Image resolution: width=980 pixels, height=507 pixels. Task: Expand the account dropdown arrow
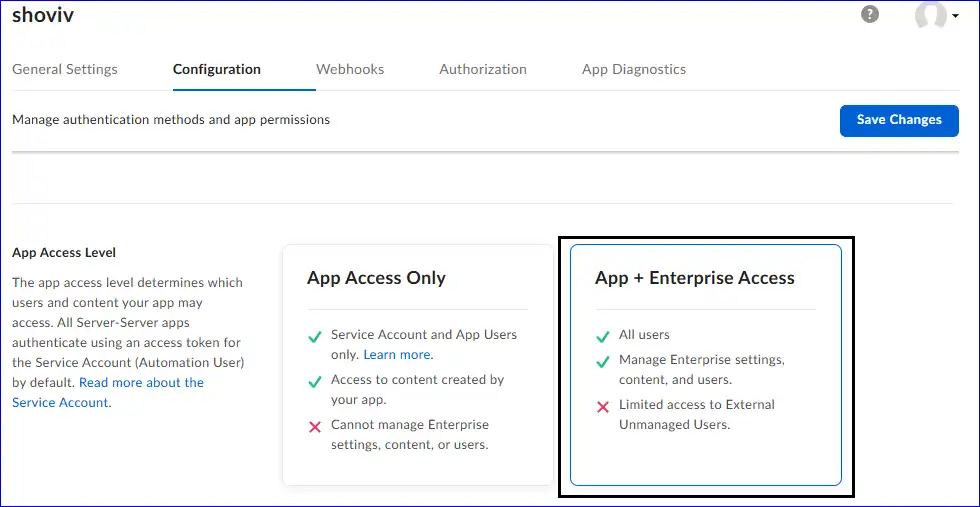coord(955,16)
